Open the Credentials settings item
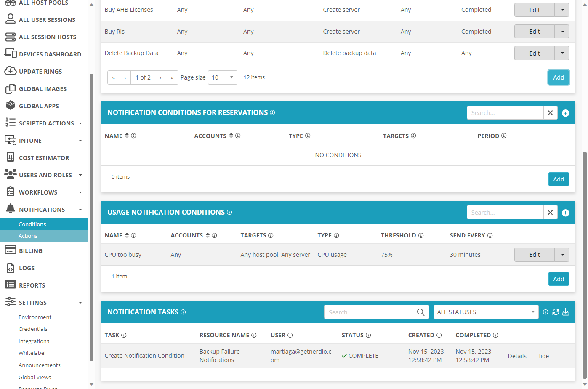Viewport: 588px width, 389px height. (33, 329)
